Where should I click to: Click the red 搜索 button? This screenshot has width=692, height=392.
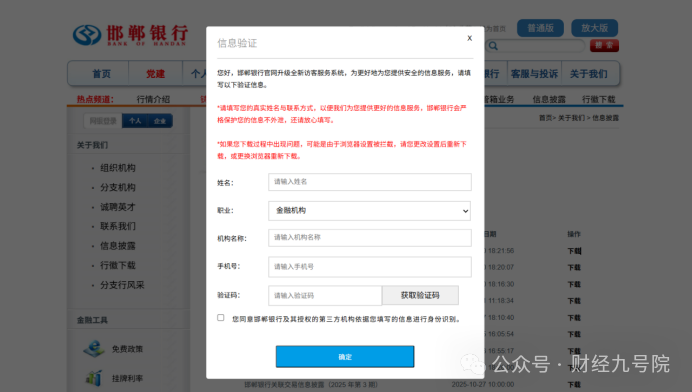point(604,45)
